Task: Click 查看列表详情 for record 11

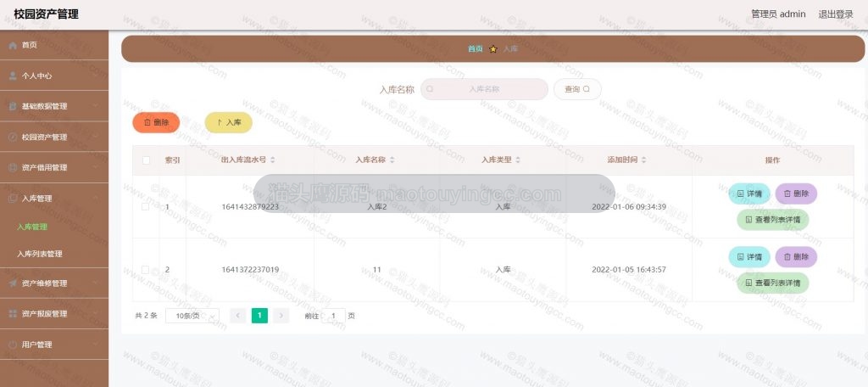Action: (773, 283)
